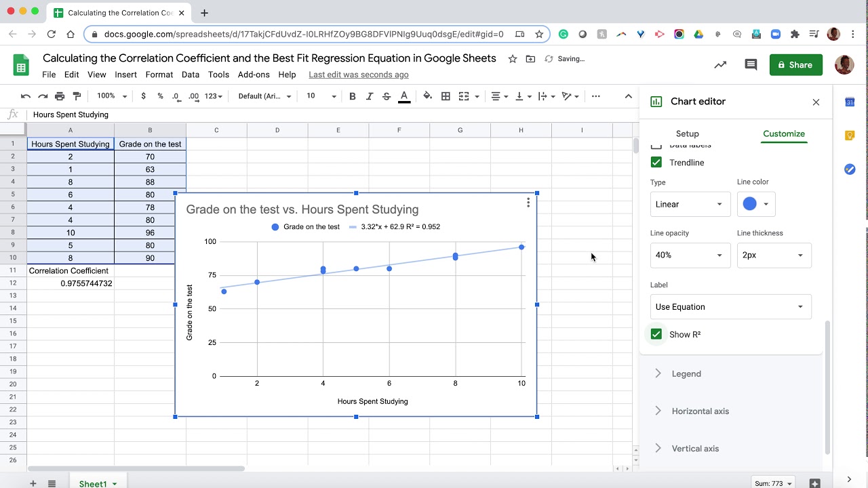Click the Undo toolbar icon
Screen dimensions: 868x488
[26, 96]
